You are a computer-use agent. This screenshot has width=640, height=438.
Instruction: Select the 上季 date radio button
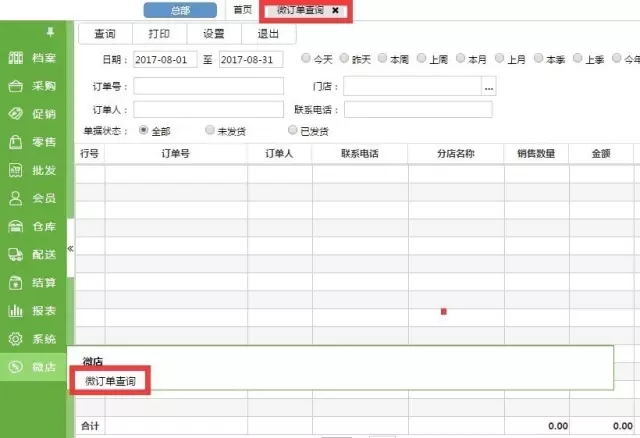point(578,58)
